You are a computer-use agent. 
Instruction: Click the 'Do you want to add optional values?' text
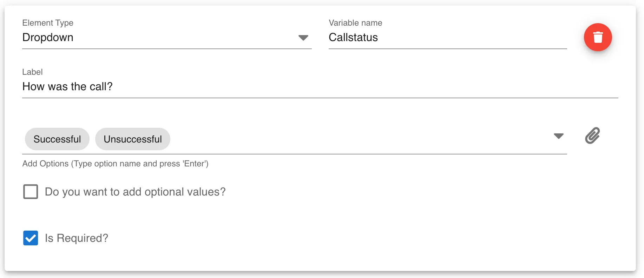pos(135,192)
